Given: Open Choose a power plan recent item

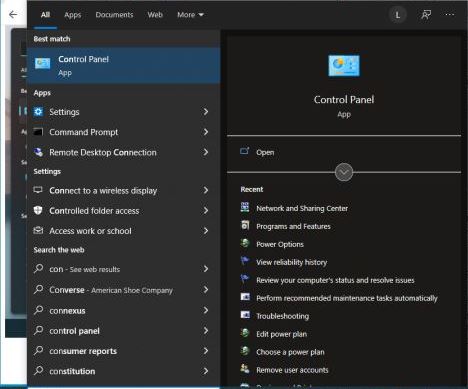Looking at the screenshot, I should point(290,352).
